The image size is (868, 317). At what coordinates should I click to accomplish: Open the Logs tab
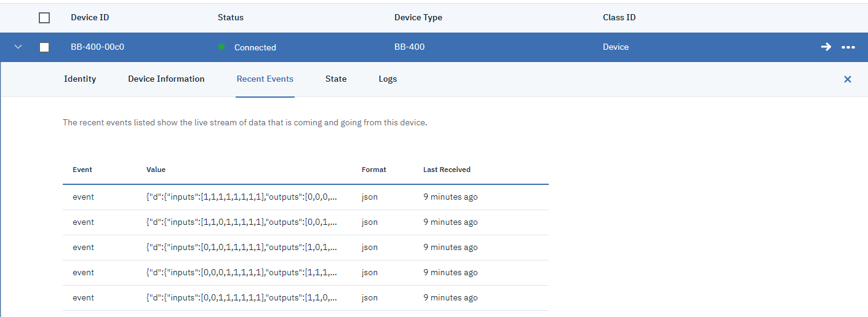[388, 79]
